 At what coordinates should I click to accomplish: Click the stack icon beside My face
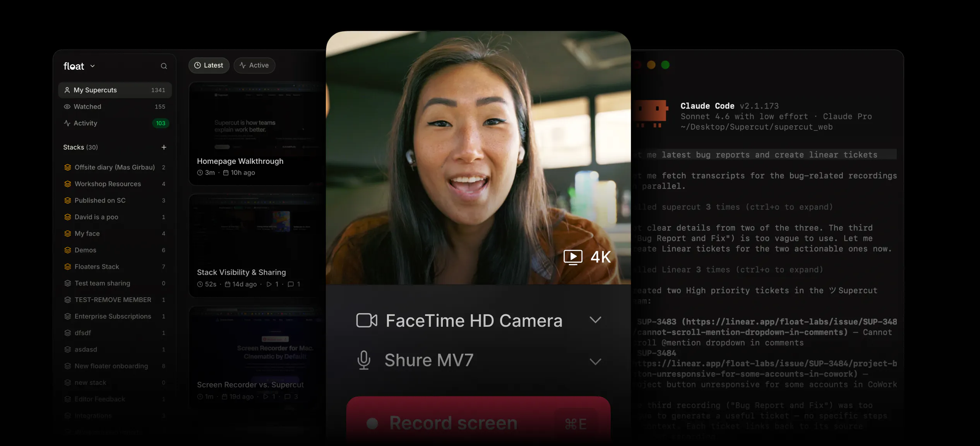point(68,234)
